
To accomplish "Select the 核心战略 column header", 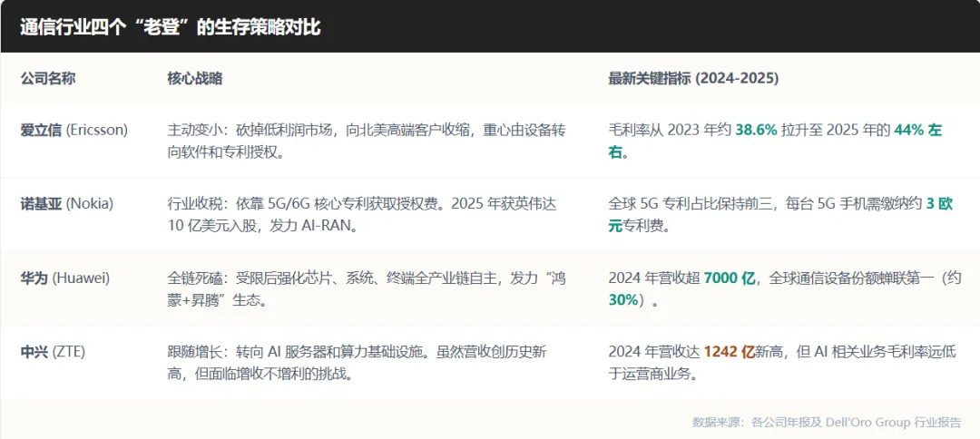I will [x=194, y=79].
